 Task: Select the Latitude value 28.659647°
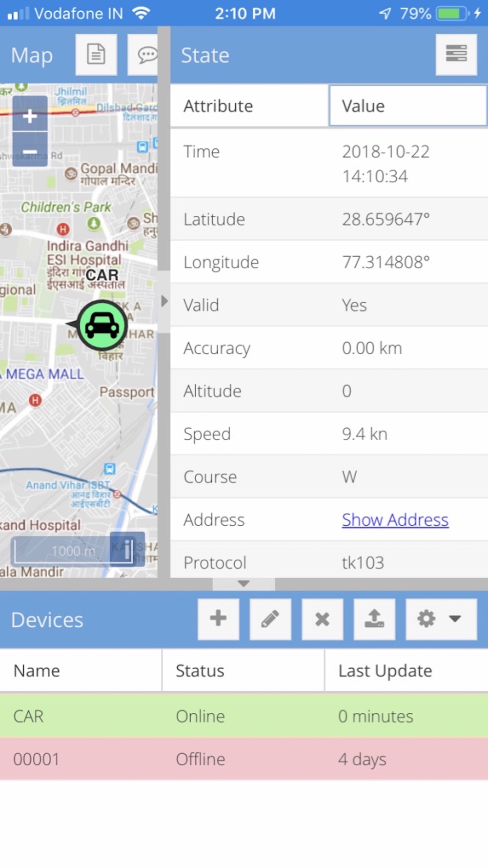pyautogui.click(x=386, y=219)
